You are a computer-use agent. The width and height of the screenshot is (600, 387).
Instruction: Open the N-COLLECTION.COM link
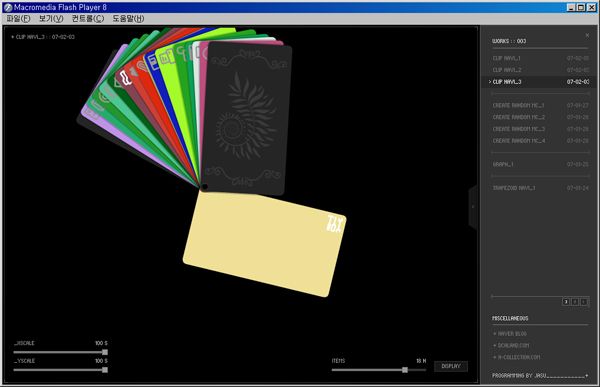[517, 357]
